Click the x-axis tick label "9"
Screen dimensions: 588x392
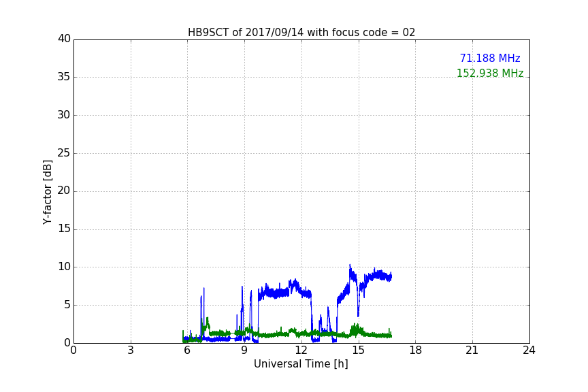[244, 350]
